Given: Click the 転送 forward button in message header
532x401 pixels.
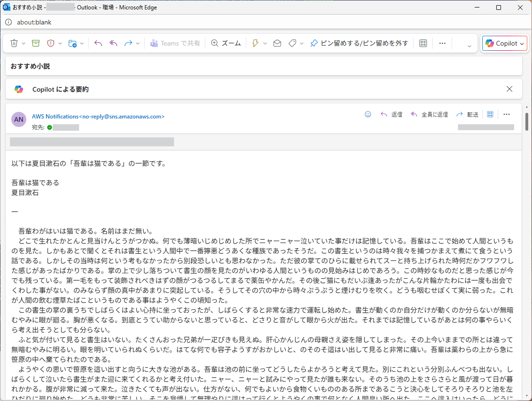Looking at the screenshot, I should 468,114.
